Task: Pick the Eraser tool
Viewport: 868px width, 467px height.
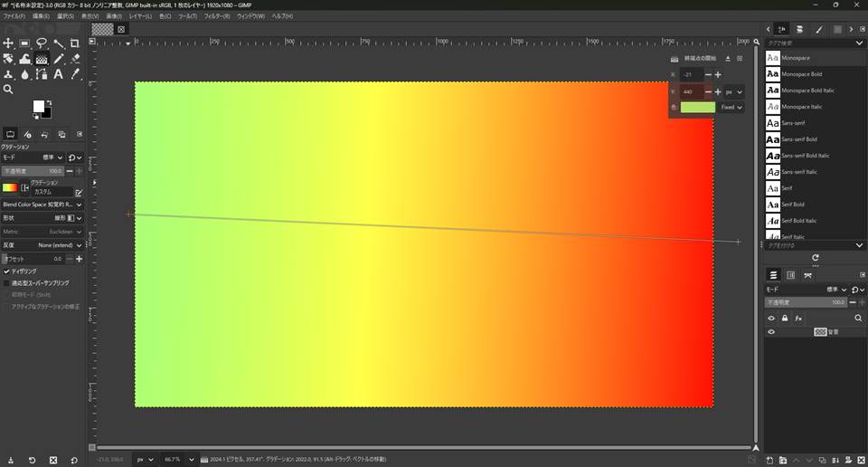Action: click(x=75, y=59)
